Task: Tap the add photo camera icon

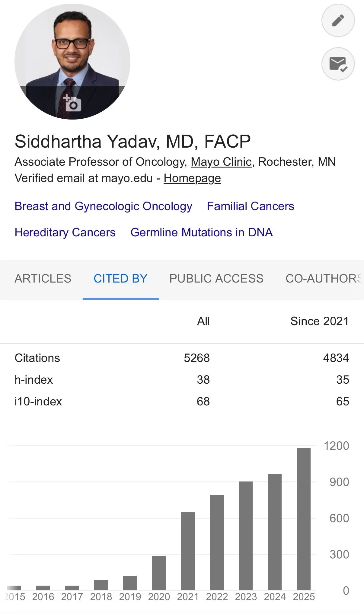Action: tap(72, 103)
